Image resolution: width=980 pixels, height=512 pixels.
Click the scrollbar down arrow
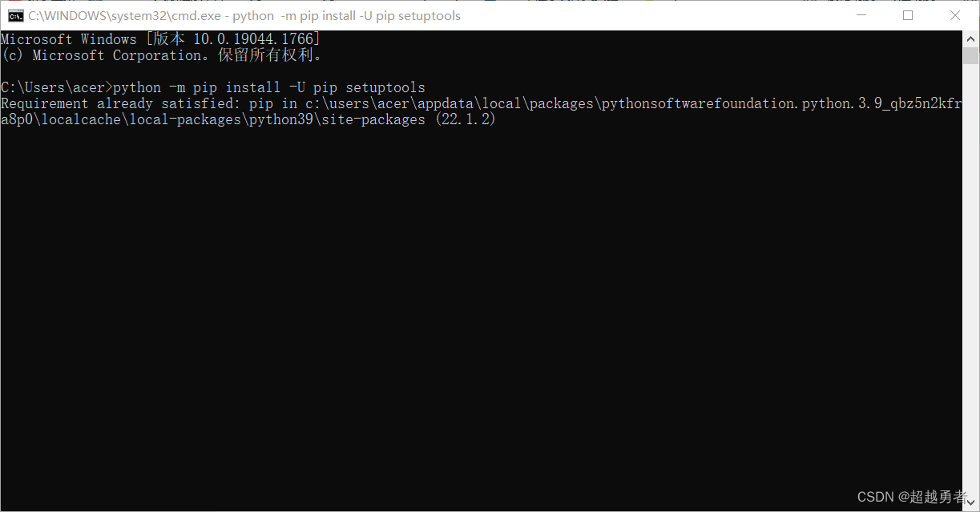[970, 502]
